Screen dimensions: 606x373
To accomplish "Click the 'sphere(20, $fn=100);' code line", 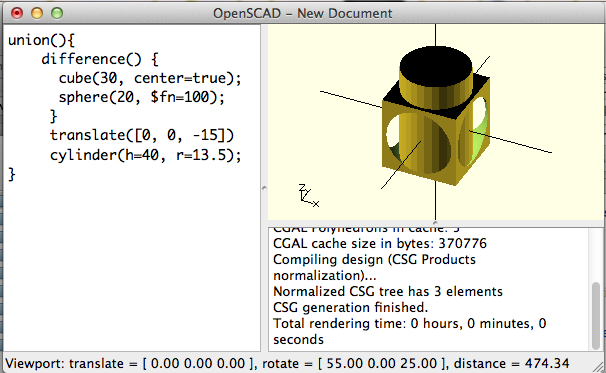I will pyautogui.click(x=141, y=97).
